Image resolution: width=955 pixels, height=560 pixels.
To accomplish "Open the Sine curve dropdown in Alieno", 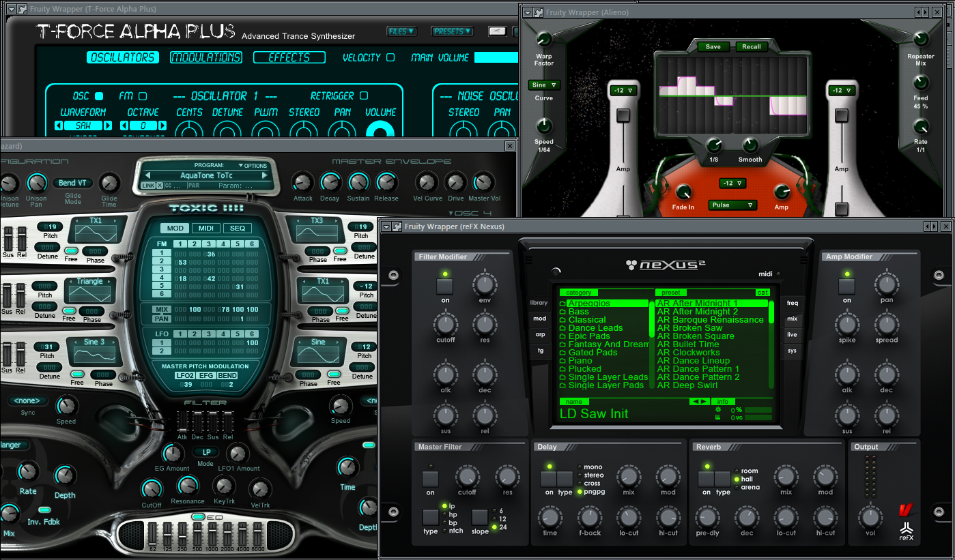I will [x=544, y=85].
